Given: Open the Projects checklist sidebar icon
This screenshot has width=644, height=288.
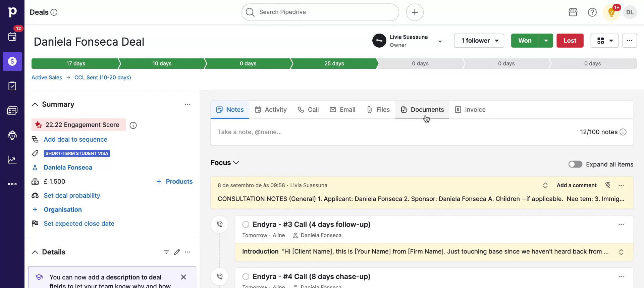Looking at the screenshot, I should [x=12, y=86].
